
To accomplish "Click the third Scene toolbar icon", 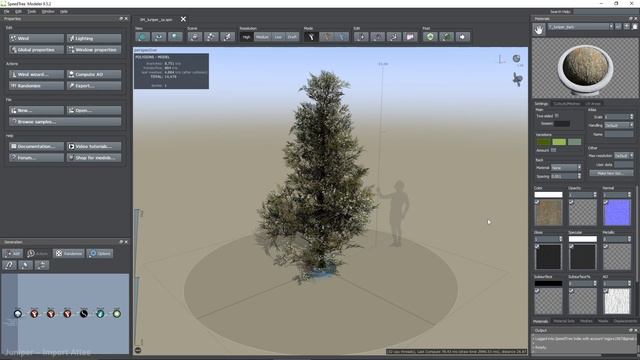I will [227, 37].
